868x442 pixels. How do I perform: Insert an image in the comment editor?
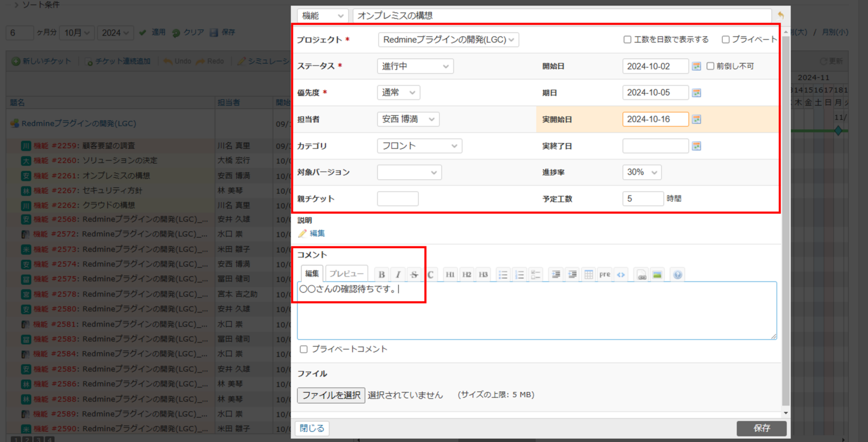[x=658, y=274]
